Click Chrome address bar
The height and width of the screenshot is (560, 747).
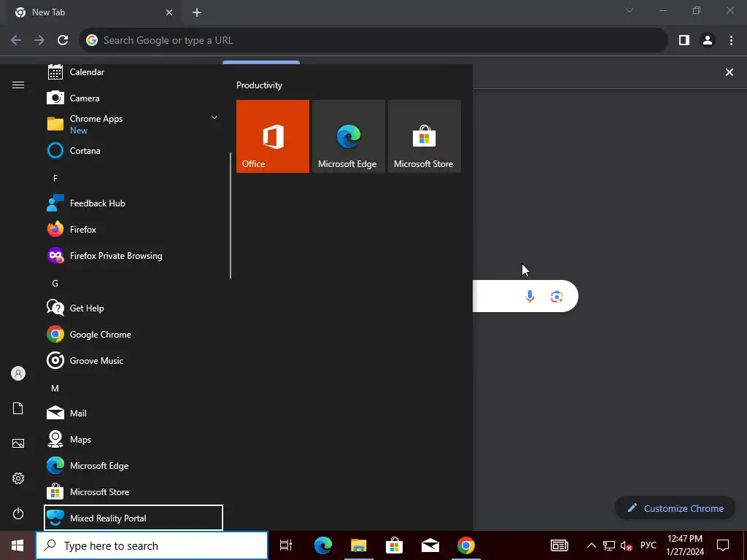tap(373, 40)
